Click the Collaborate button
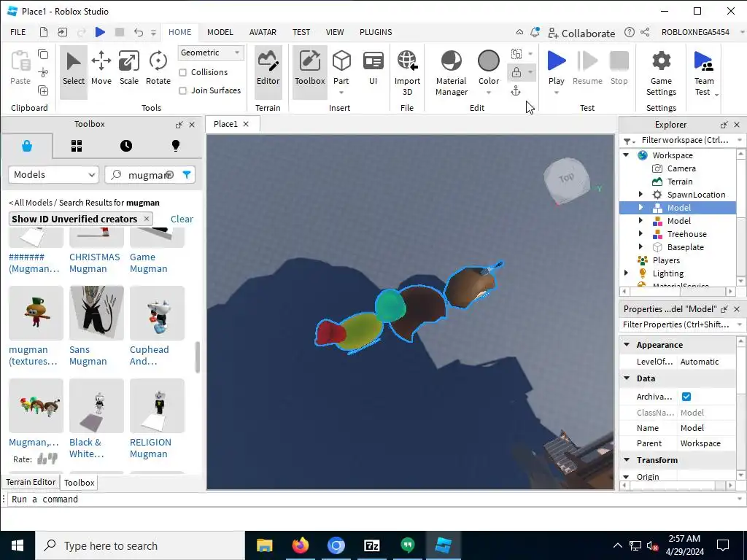 click(581, 33)
